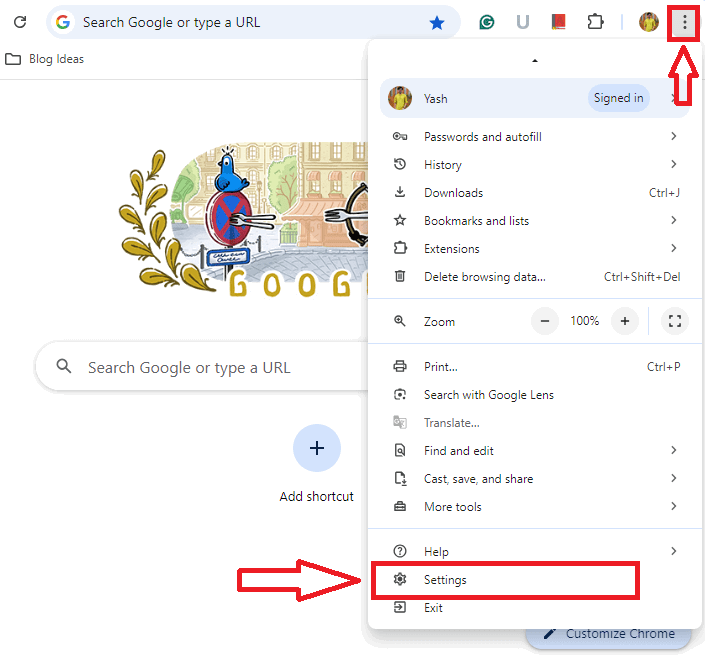Screen dimensions: 705x659
Task: Open Passwords and autofill submenu
Action: tap(534, 136)
